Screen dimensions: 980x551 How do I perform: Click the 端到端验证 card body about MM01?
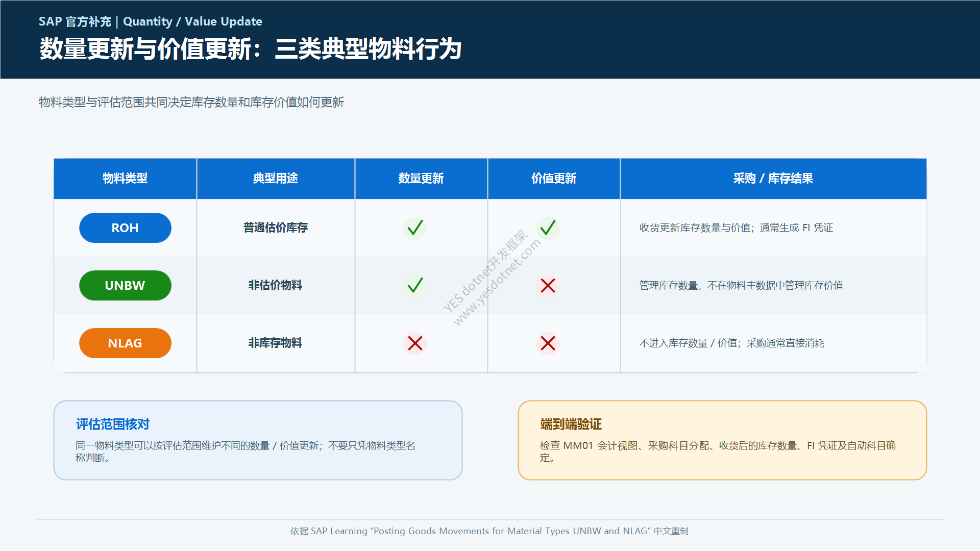718,452
